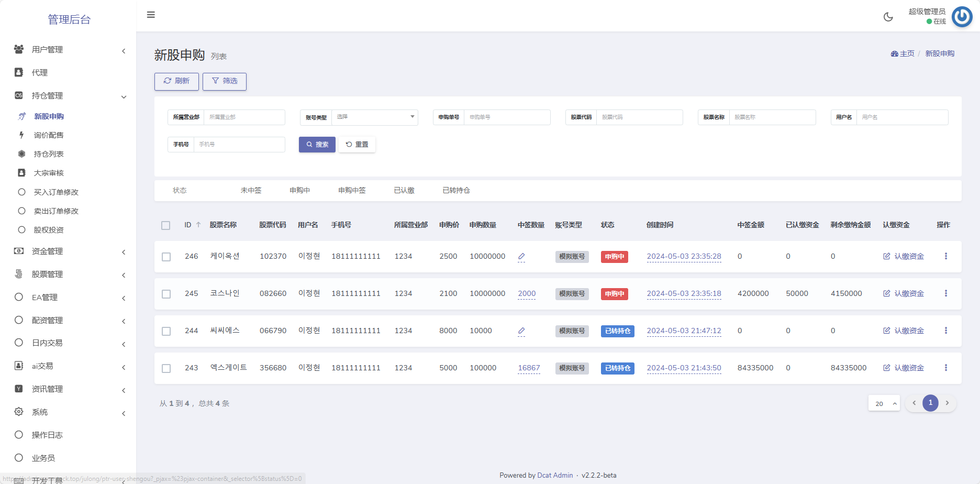Open 询价配售 in the sidebar
The width and height of the screenshot is (980, 484).
point(49,135)
